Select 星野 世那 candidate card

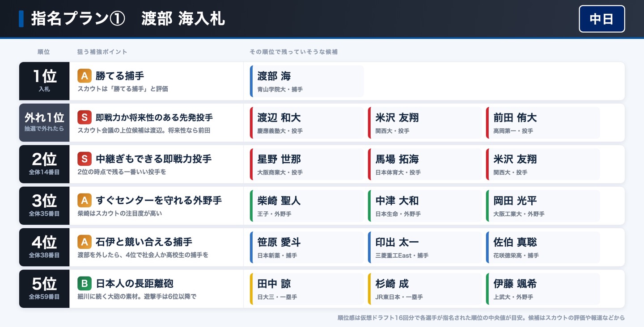307,164
